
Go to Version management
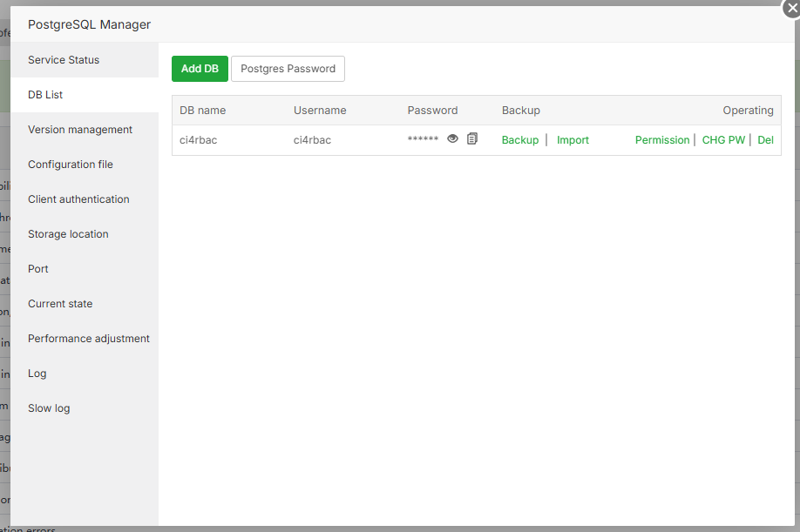[85, 130]
